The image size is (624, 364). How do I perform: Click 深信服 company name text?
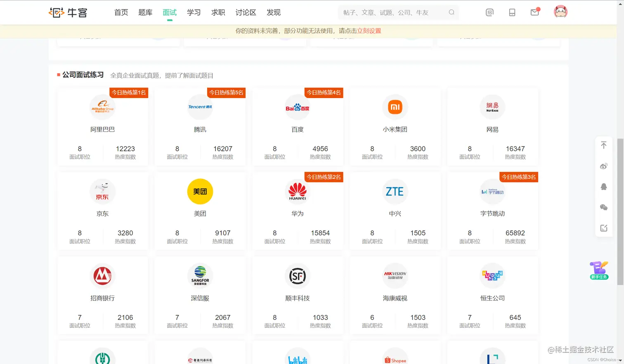click(200, 298)
